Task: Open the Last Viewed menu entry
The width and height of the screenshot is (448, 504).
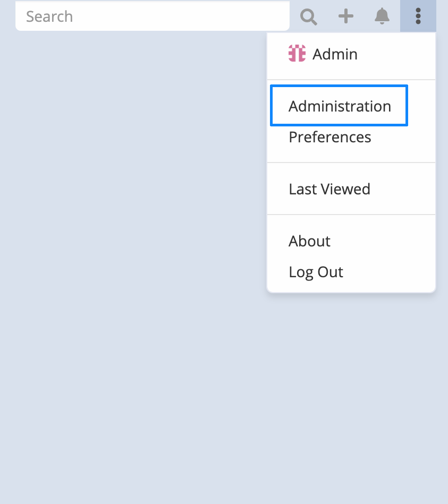Action: [329, 189]
